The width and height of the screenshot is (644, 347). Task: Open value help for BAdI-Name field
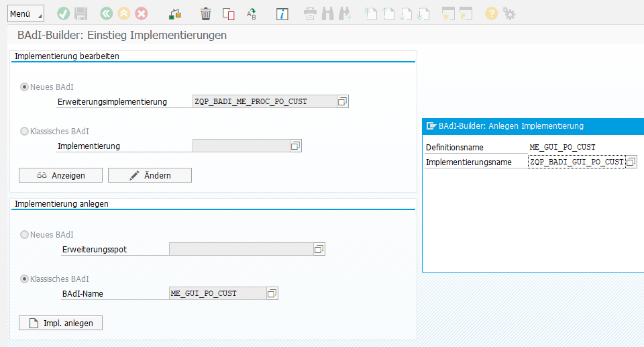[x=272, y=293]
